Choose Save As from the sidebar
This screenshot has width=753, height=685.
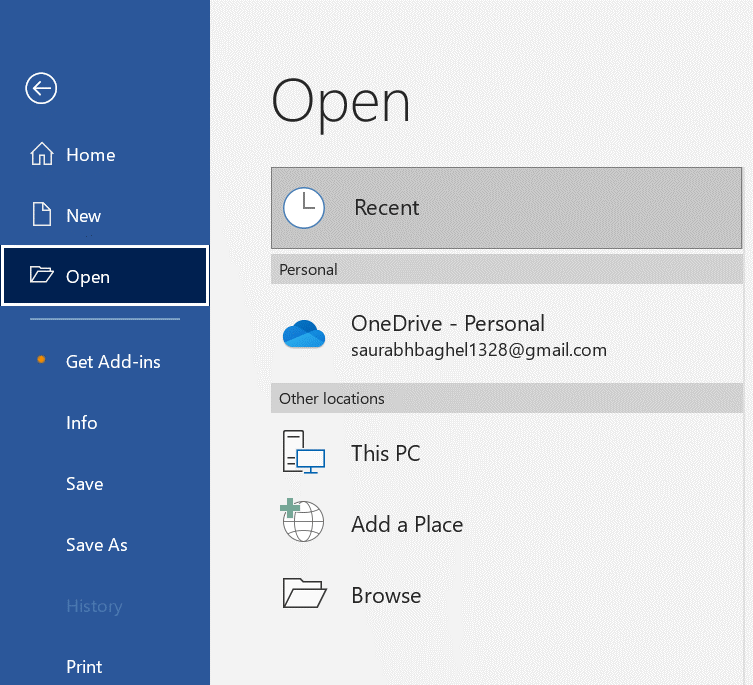(97, 545)
